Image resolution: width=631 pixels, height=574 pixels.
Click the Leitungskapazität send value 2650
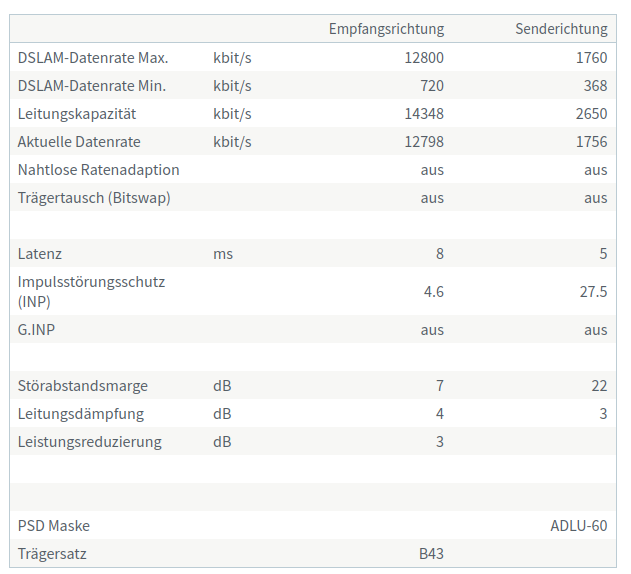coord(592,114)
